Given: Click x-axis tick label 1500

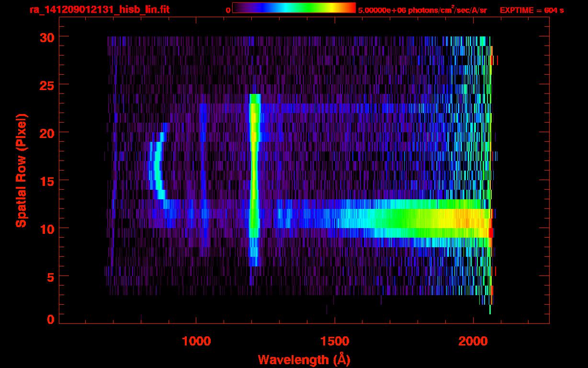Looking at the screenshot, I should click(x=335, y=341).
